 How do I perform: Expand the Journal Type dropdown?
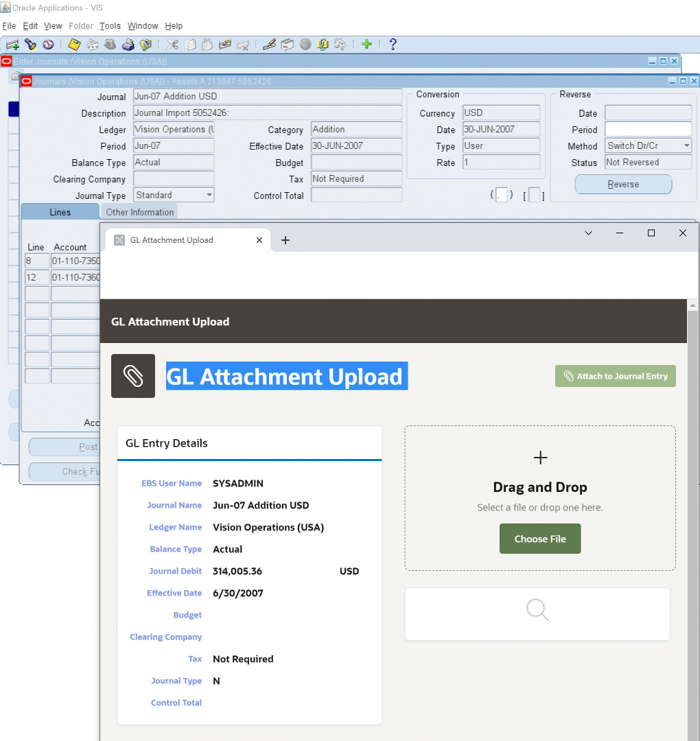[209, 195]
